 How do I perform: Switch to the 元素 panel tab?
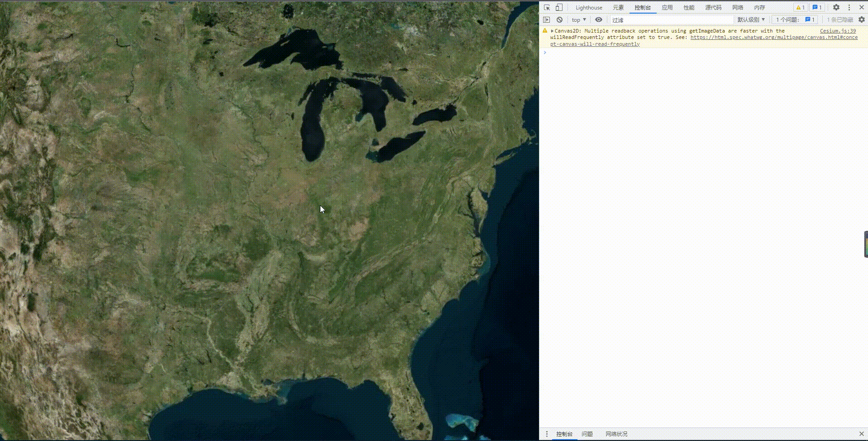point(619,7)
